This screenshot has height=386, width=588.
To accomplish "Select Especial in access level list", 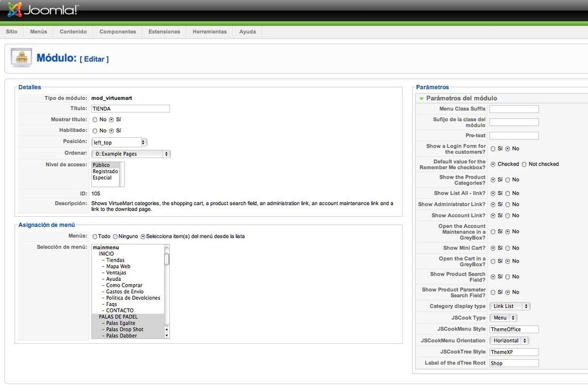I will click(105, 178).
